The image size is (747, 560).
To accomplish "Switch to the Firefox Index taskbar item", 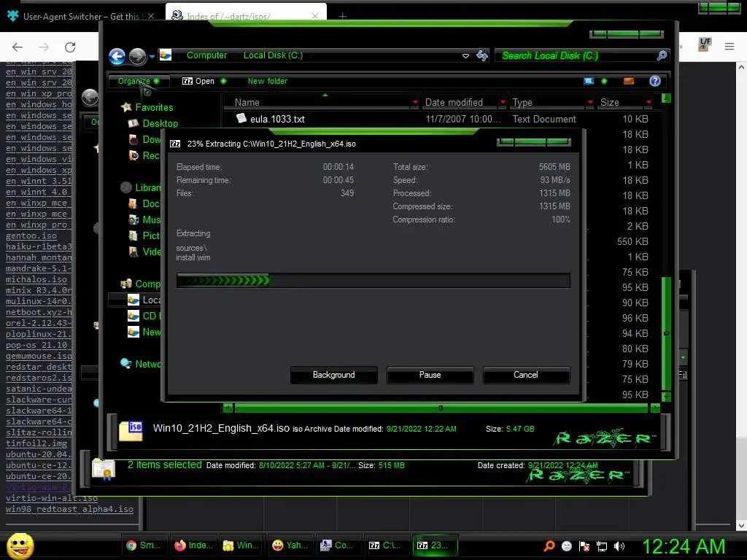I will [x=193, y=545].
